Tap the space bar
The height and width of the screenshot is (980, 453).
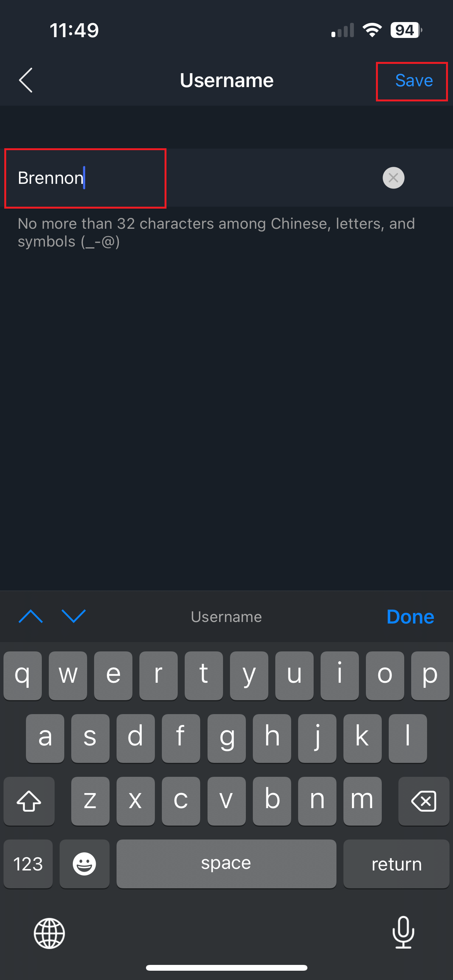click(226, 863)
